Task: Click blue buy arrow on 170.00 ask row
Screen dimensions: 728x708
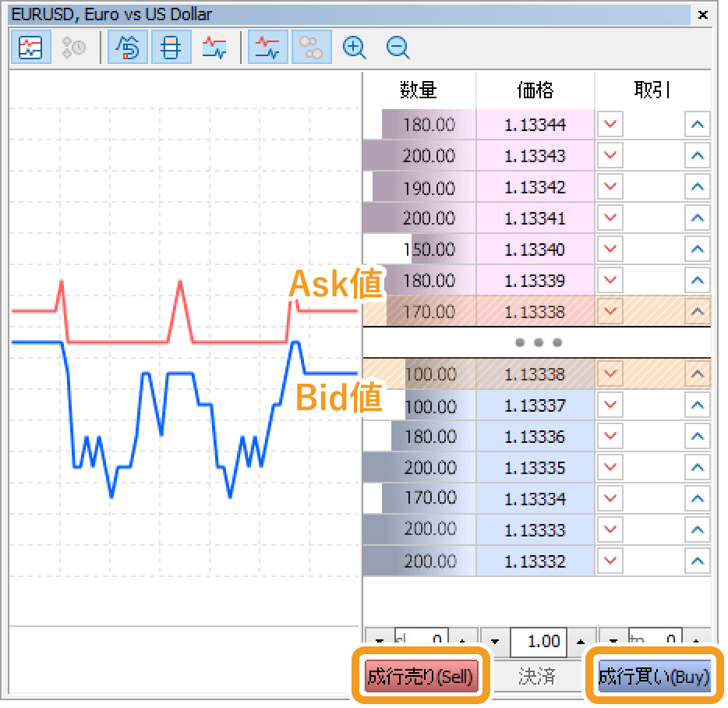Action: pos(698,311)
